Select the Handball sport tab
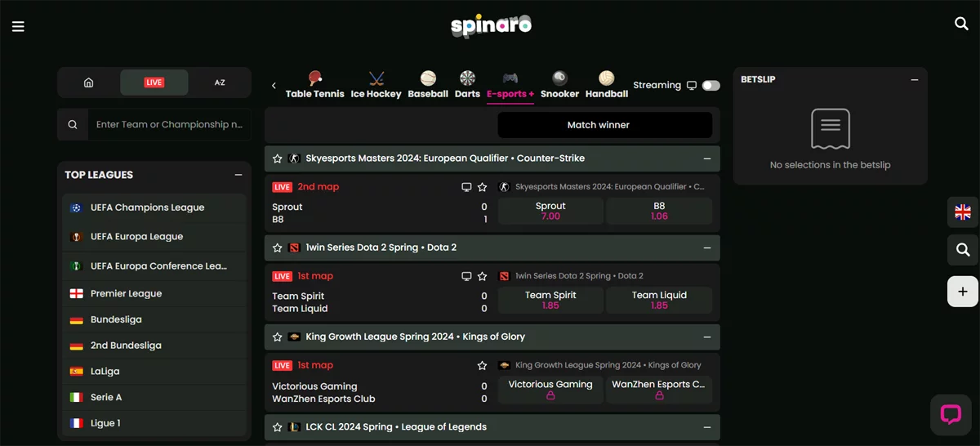This screenshot has height=446, width=980. tap(607, 85)
